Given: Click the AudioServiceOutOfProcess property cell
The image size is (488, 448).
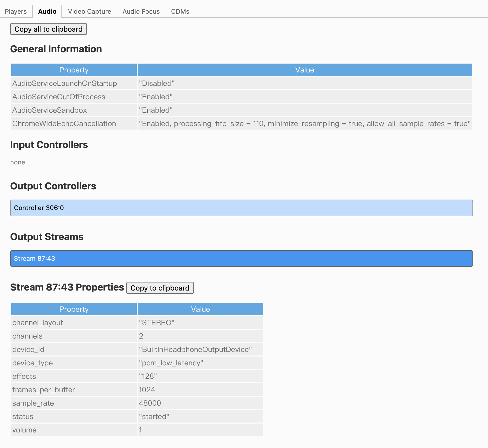Looking at the screenshot, I should pyautogui.click(x=59, y=97).
